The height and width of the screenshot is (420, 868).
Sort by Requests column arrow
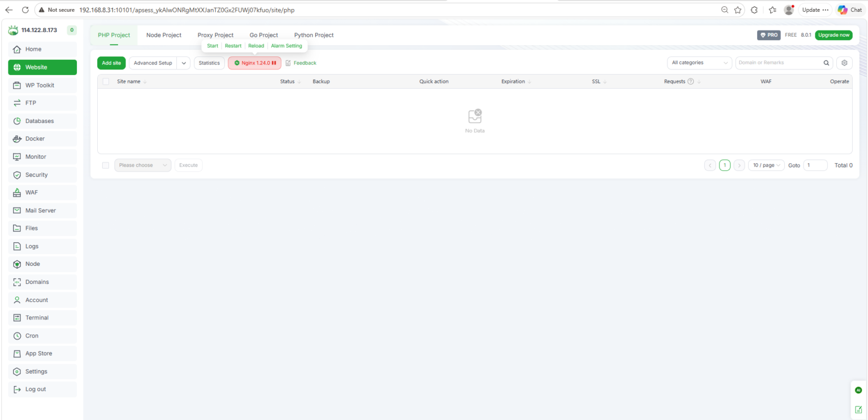699,82
